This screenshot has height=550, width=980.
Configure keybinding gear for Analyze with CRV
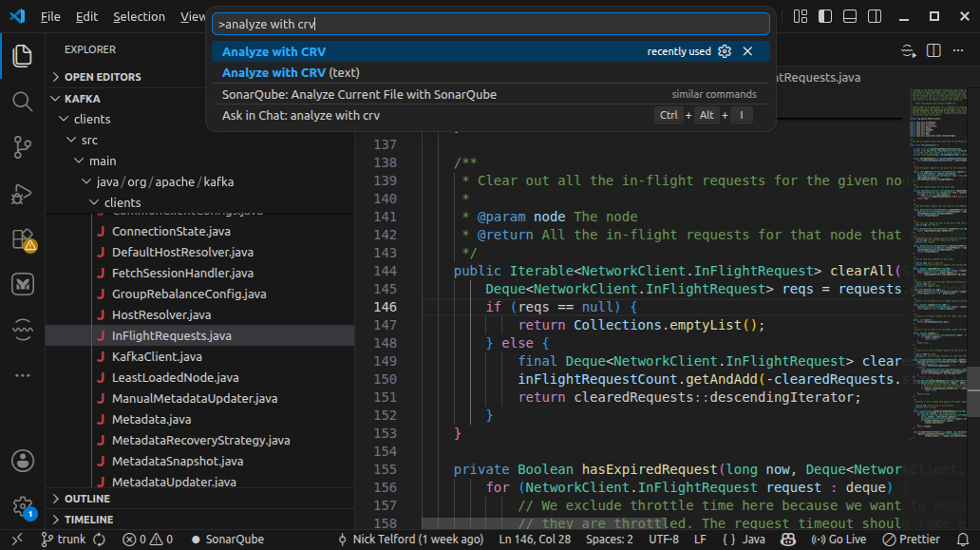[725, 51]
